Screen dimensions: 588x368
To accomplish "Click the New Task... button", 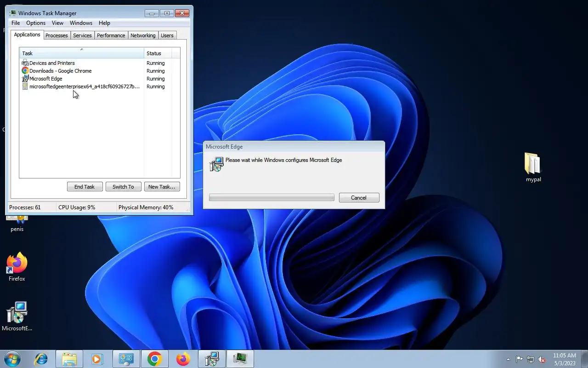I will pyautogui.click(x=162, y=186).
